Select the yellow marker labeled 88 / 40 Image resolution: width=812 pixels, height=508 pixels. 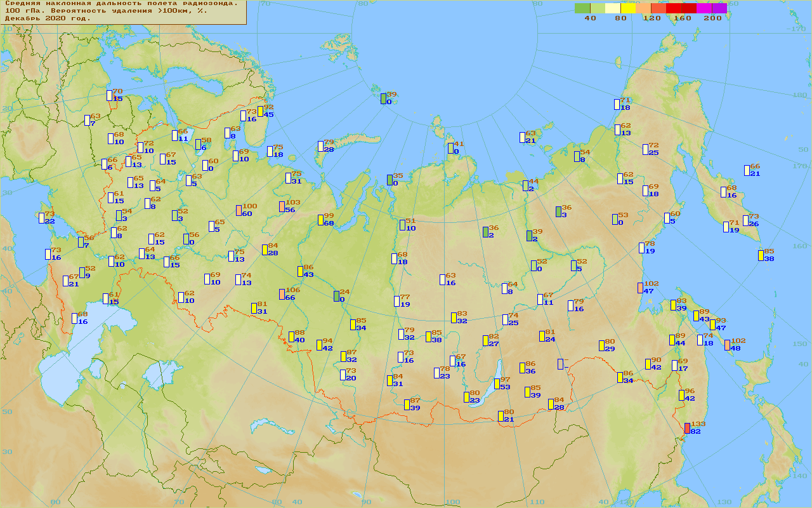pos(292,337)
